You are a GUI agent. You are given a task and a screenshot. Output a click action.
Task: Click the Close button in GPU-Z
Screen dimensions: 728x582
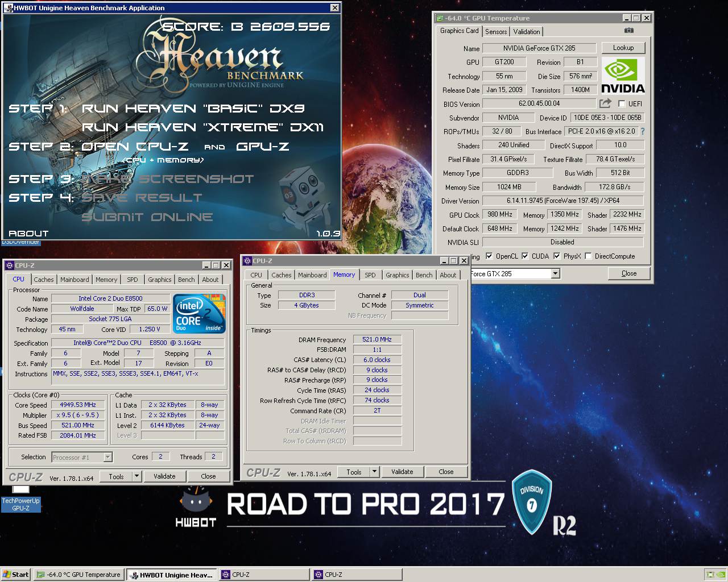629,273
